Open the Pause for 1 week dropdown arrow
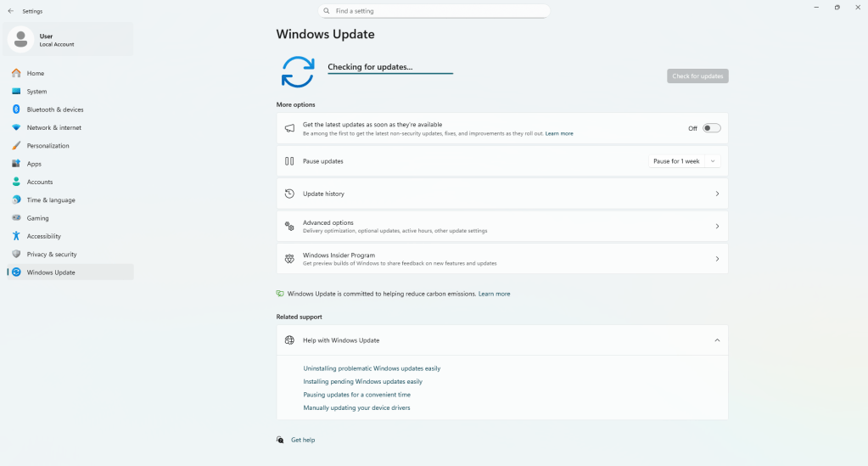This screenshot has height=466, width=868. click(x=713, y=161)
